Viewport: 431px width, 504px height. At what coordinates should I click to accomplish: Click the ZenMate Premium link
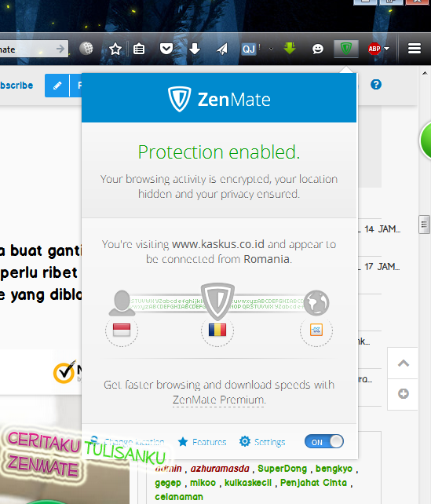click(x=219, y=400)
